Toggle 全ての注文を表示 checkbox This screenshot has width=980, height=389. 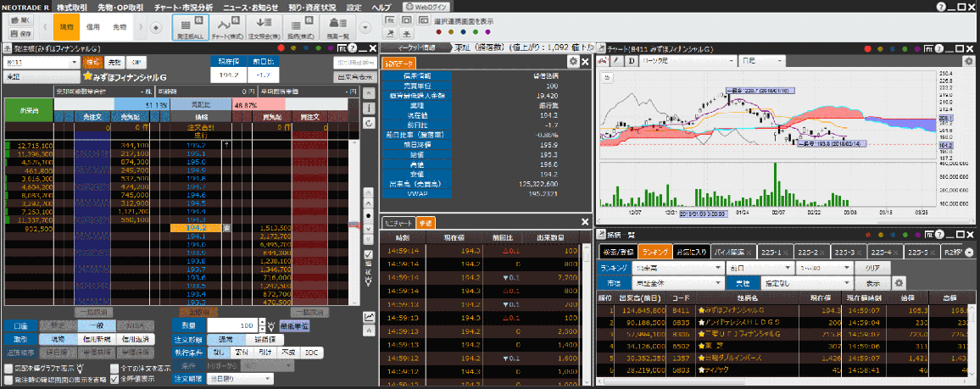coord(114,369)
